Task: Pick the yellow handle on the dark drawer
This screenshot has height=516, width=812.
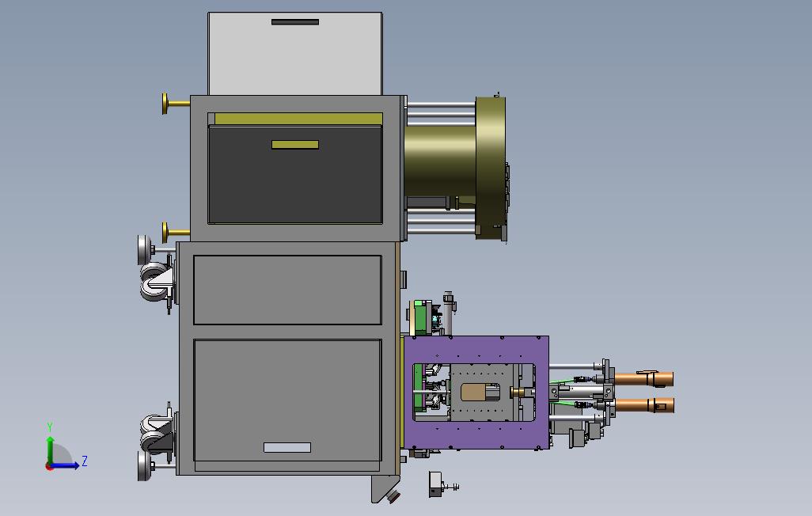Action: tap(294, 145)
